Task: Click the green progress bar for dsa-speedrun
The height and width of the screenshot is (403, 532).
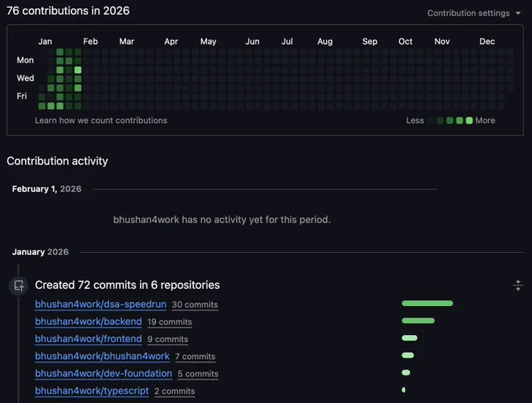Action: 427,304
